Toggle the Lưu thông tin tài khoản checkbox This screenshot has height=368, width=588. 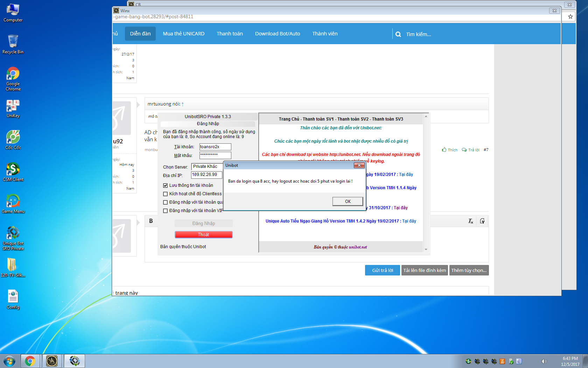point(166,185)
